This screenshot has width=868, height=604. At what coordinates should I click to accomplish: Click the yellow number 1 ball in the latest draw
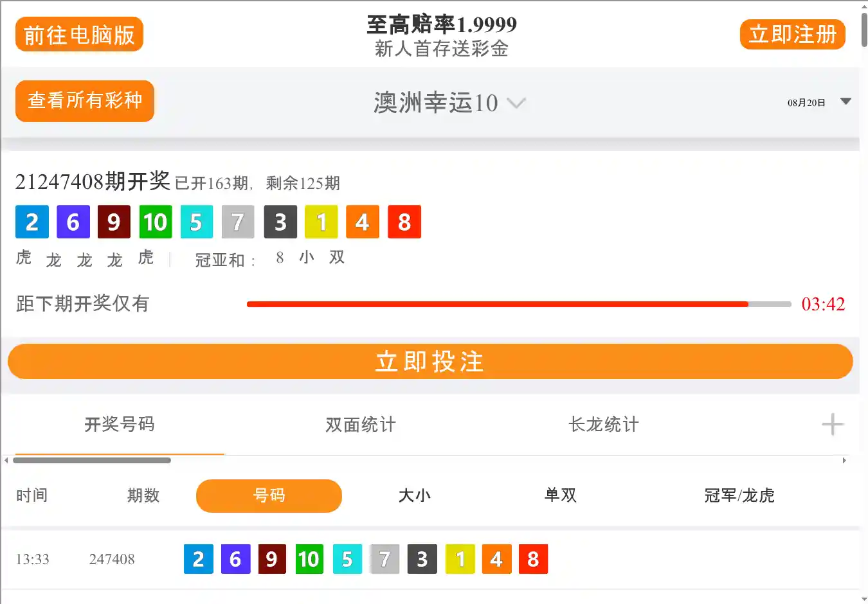tap(321, 222)
